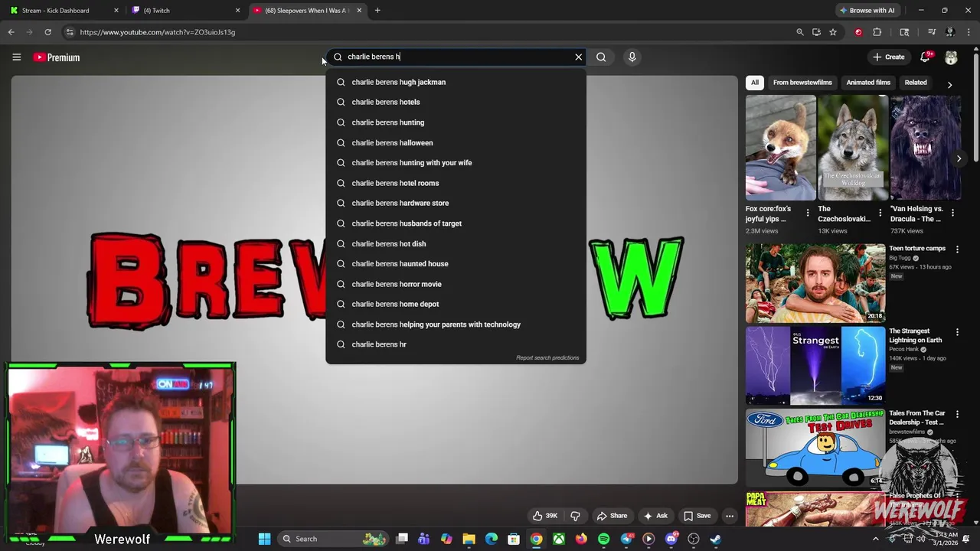Reload the current page
The height and width of the screenshot is (551, 980).
[47, 32]
